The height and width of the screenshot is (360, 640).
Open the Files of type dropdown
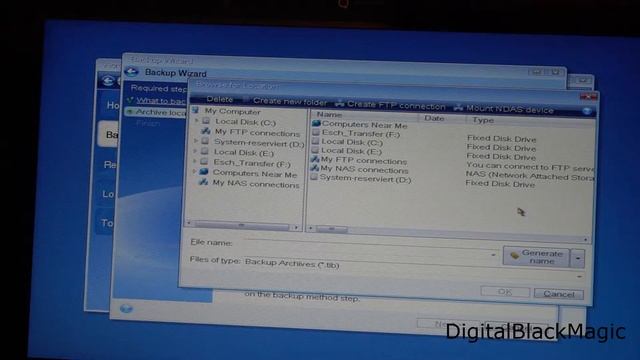click(x=580, y=276)
